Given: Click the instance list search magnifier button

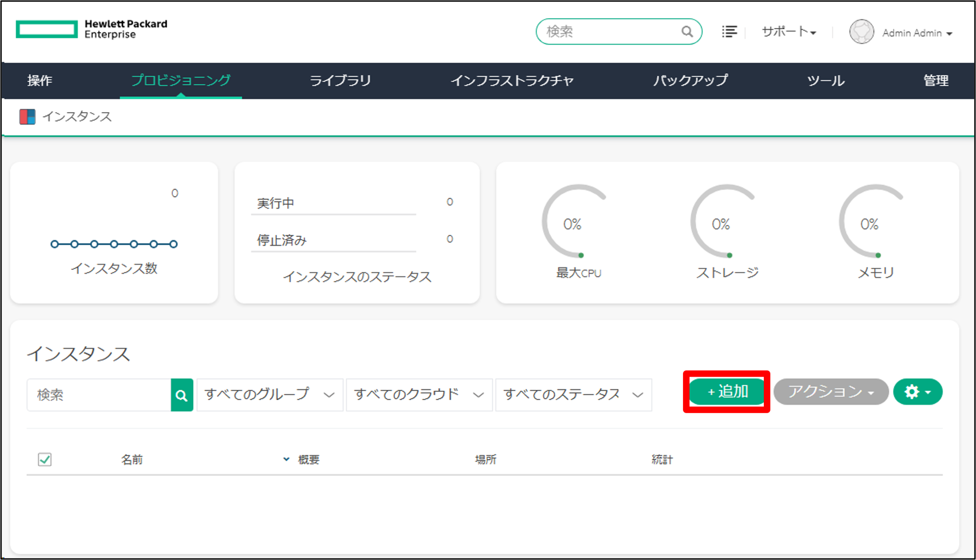Looking at the screenshot, I should 182,395.
